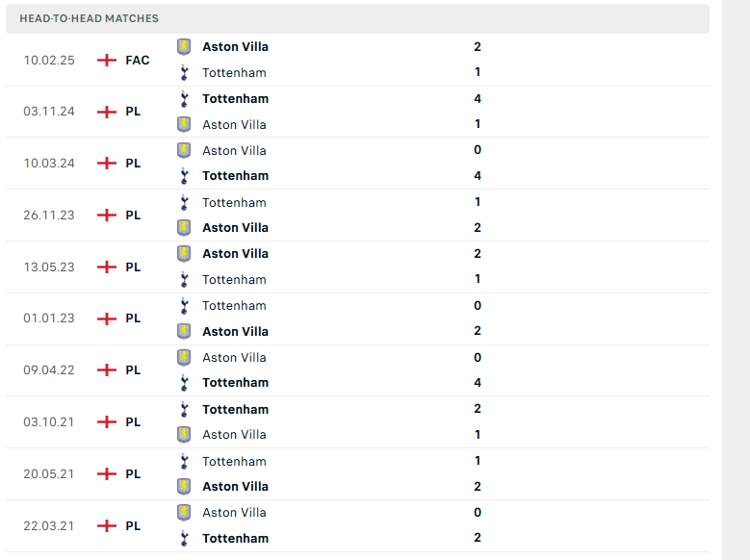Click England flag next to FAC
Image resolution: width=750 pixels, height=560 pixels.
107,61
